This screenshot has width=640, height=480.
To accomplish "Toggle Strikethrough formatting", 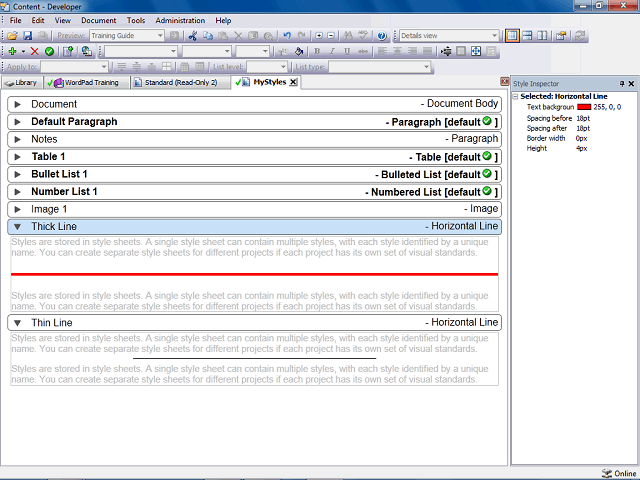I will tap(362, 51).
